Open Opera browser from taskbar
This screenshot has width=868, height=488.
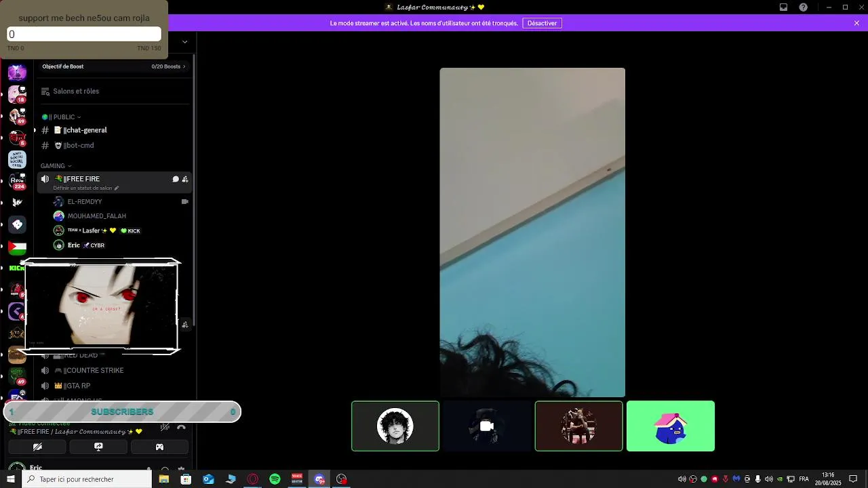pyautogui.click(x=253, y=479)
